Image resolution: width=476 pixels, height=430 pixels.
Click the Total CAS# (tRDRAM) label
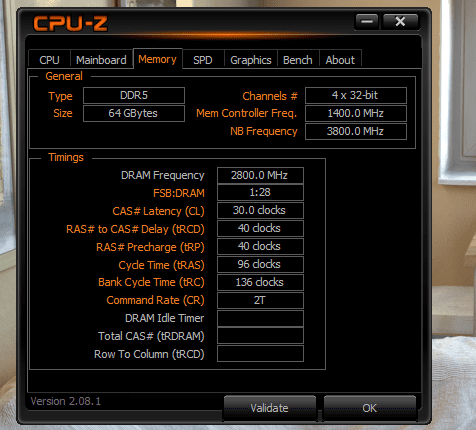click(x=151, y=336)
